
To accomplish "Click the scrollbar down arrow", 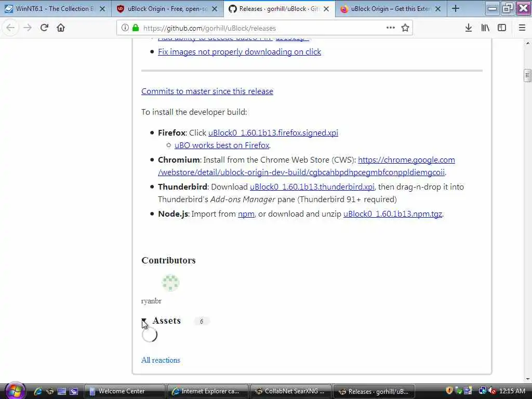I will click(527, 379).
